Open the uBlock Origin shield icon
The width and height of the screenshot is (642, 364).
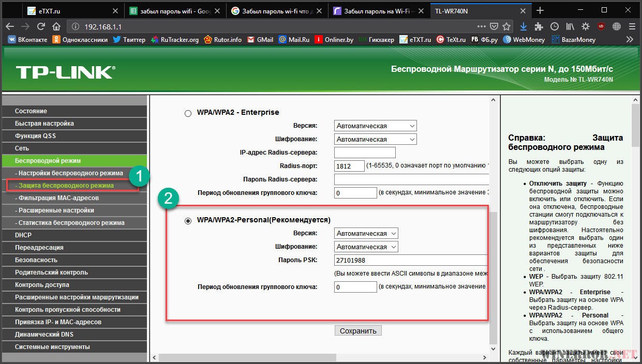pos(601,26)
